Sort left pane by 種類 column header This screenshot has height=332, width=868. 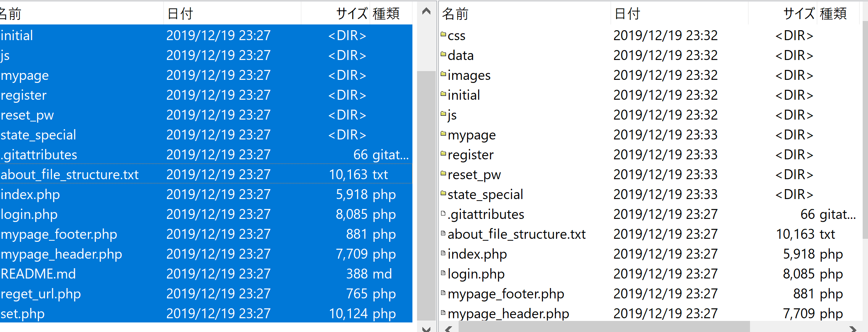(391, 14)
